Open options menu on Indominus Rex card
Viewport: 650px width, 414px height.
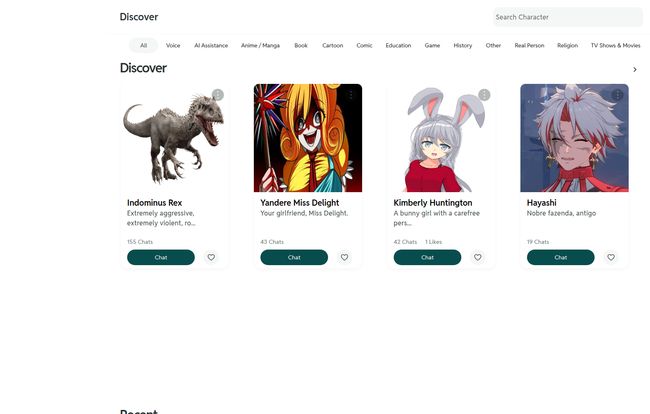point(218,95)
